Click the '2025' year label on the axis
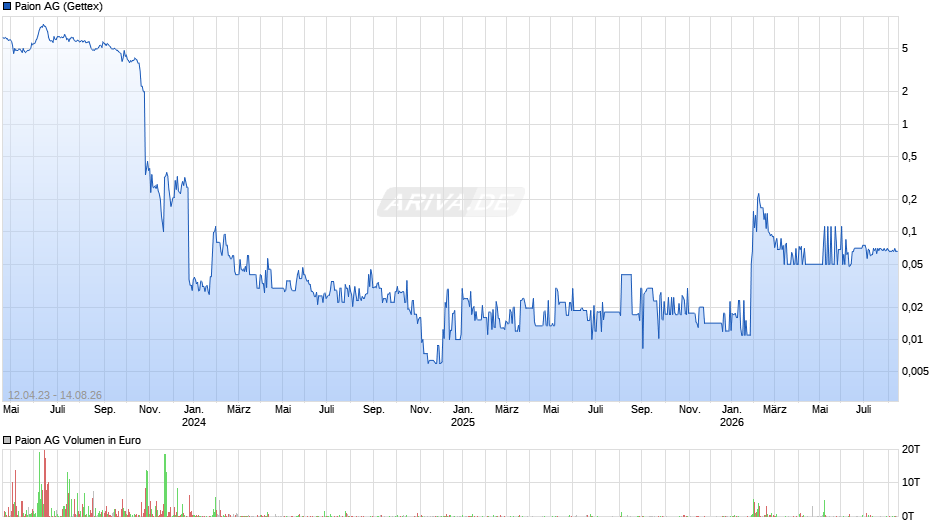 click(463, 422)
